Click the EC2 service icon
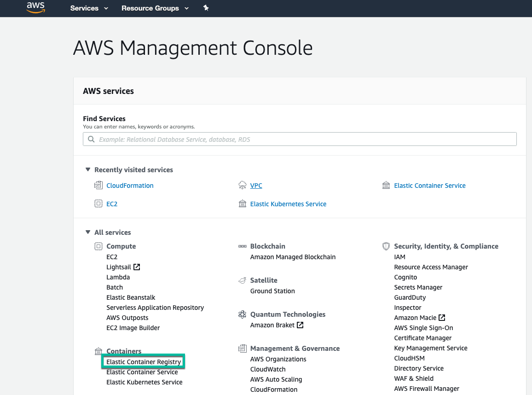 98,203
